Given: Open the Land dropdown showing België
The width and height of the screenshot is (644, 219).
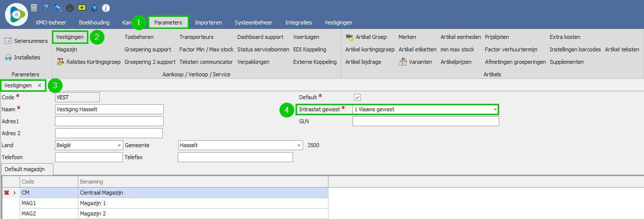Looking at the screenshot, I should [x=119, y=145].
